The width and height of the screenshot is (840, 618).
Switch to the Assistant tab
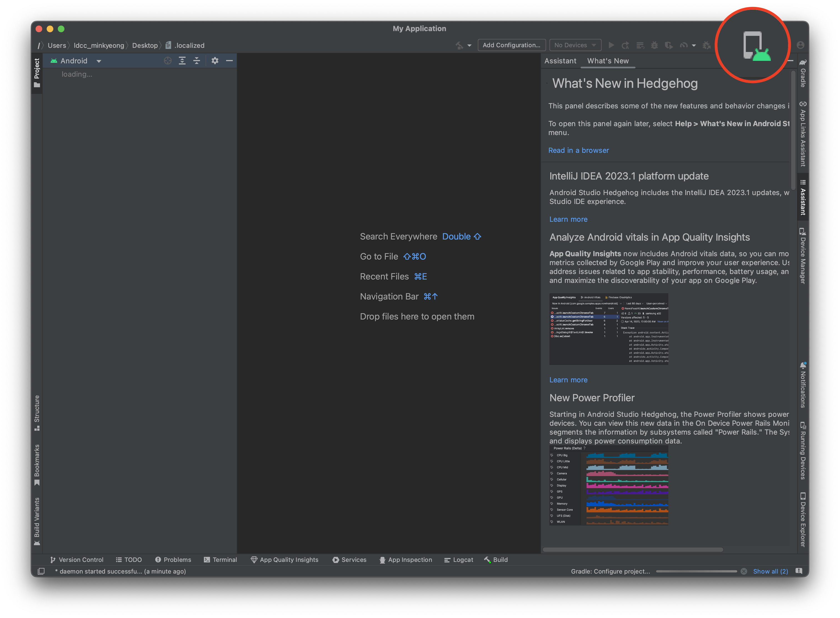pyautogui.click(x=560, y=61)
